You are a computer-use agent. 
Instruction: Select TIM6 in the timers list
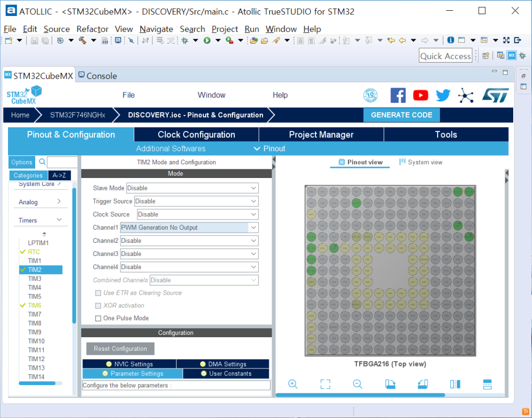pos(35,305)
